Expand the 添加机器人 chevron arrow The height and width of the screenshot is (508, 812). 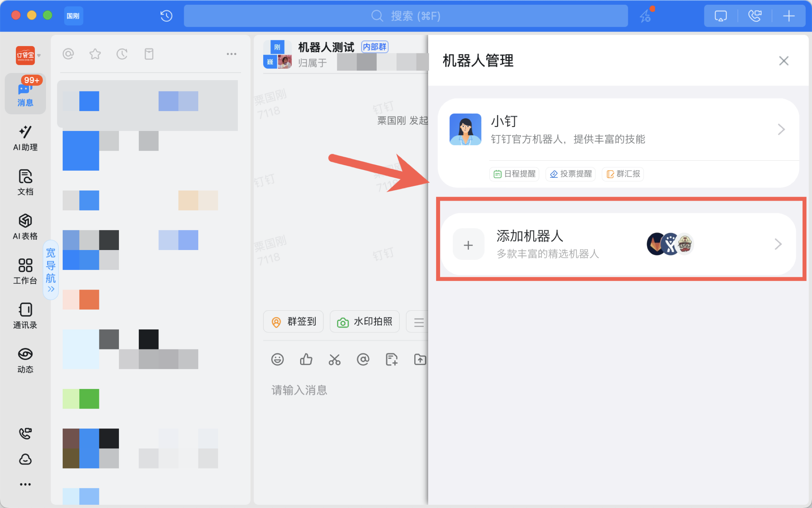tap(778, 244)
